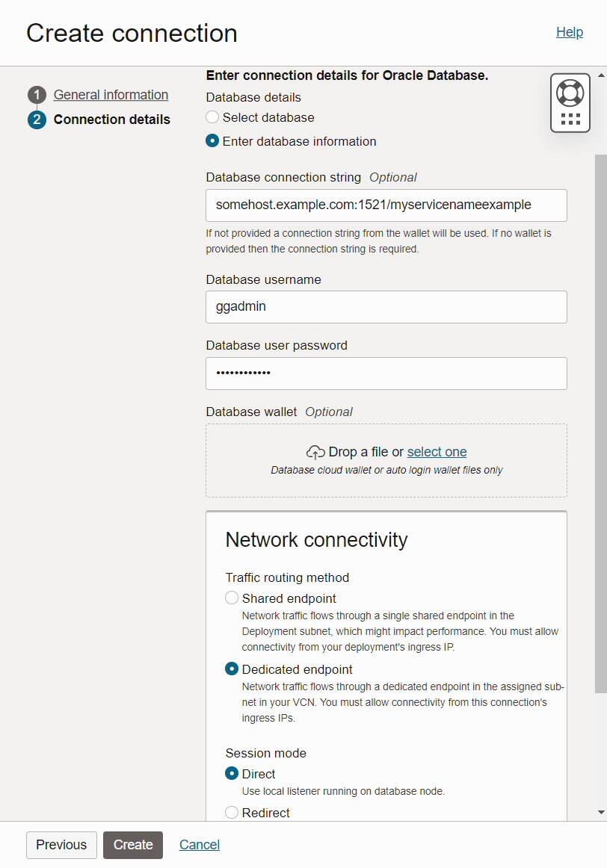Open Help in the top right corner
Screen dimensions: 607x868
coord(570,32)
